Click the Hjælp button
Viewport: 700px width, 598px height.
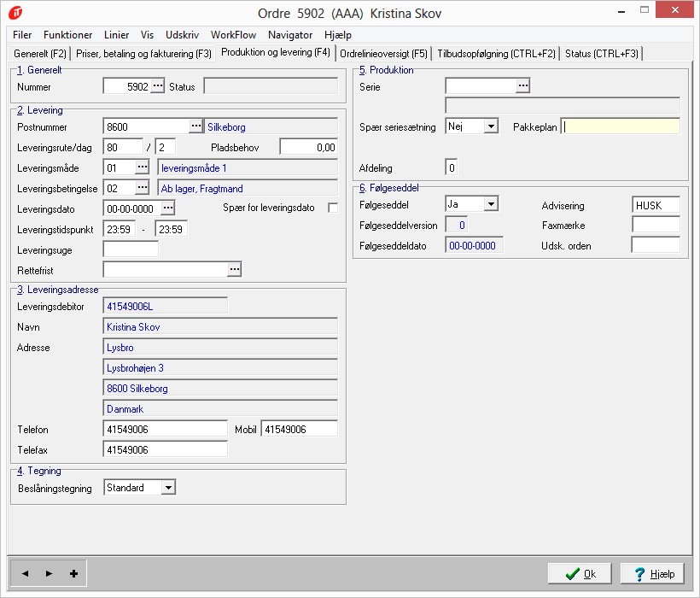[652, 574]
